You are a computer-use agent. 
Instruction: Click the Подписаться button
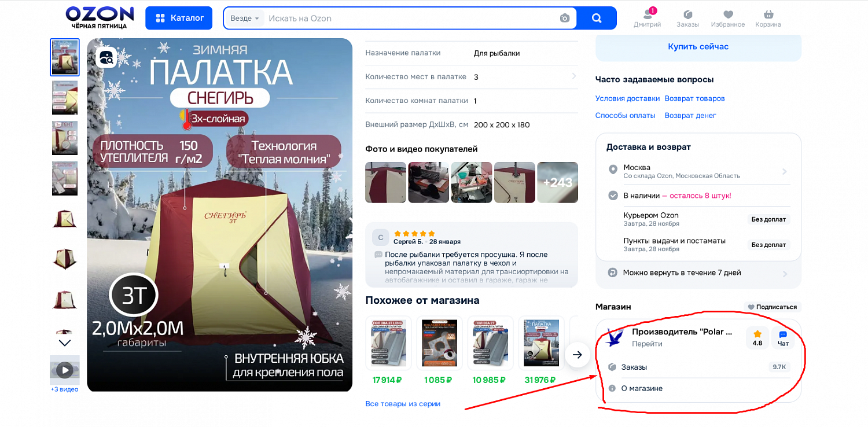click(773, 307)
